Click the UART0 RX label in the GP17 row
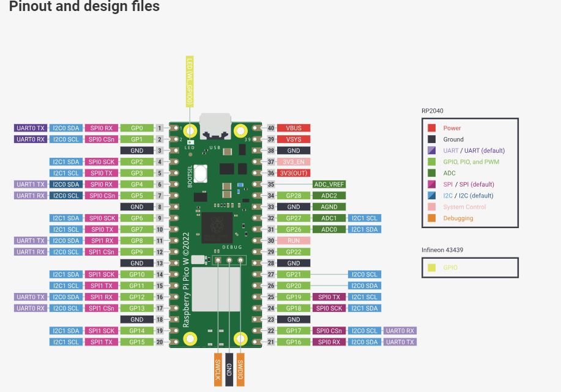 pos(399,331)
